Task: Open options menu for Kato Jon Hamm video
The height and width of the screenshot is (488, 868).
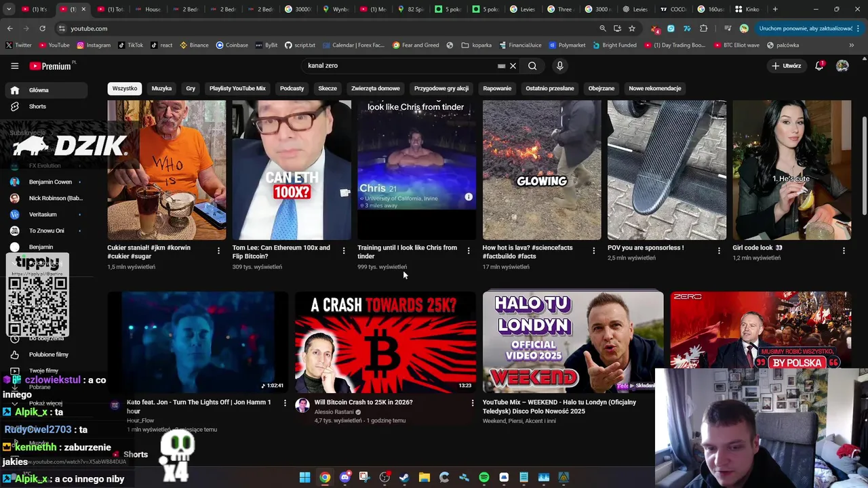Action: [285, 403]
